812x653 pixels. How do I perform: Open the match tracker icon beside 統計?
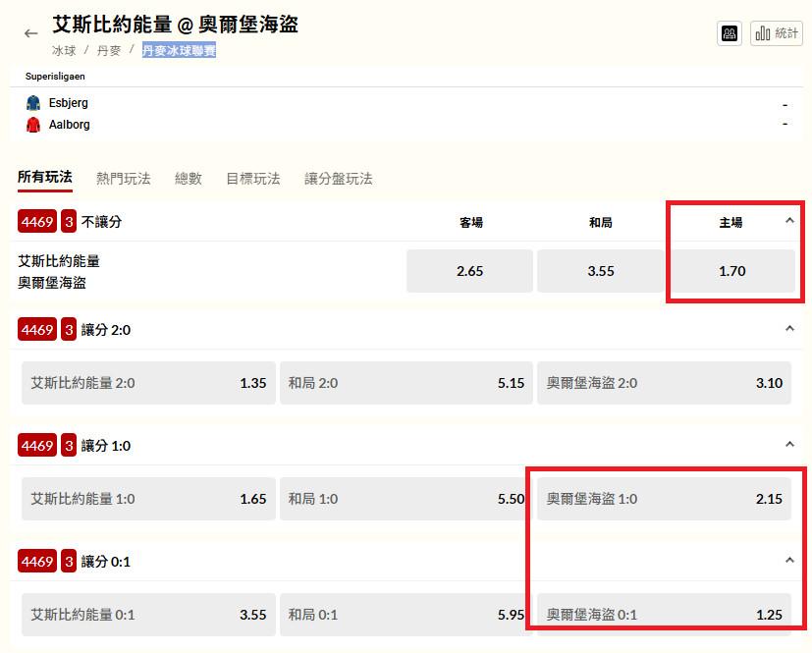(729, 33)
